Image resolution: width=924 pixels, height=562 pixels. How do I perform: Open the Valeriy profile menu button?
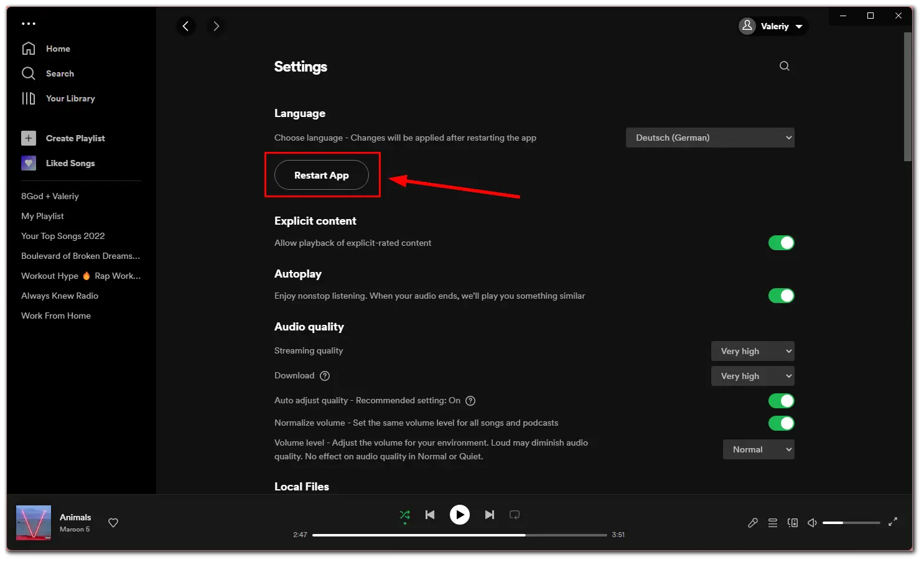click(x=773, y=26)
